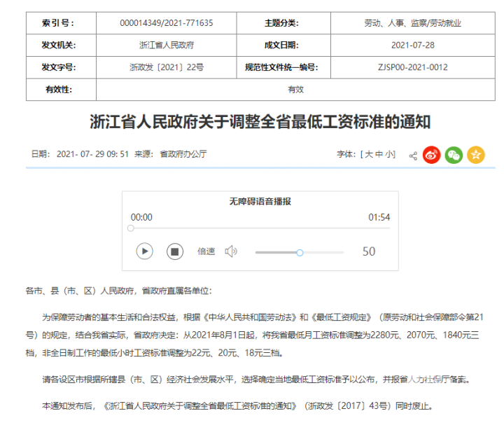
Task: Click topic category 劳动、人事、监察/劳动就业
Action: tap(413, 23)
